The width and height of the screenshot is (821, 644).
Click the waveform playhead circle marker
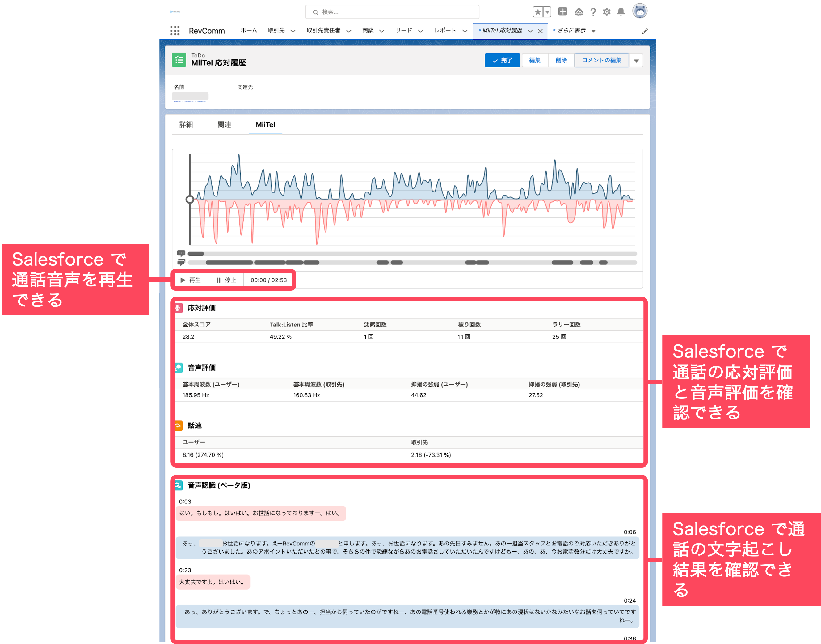(190, 200)
